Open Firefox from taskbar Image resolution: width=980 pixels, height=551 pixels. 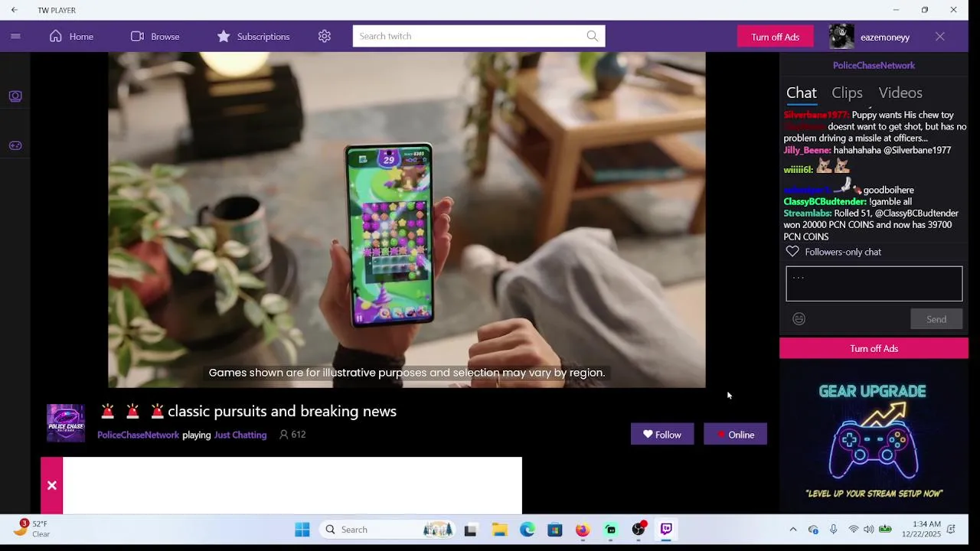tap(583, 530)
